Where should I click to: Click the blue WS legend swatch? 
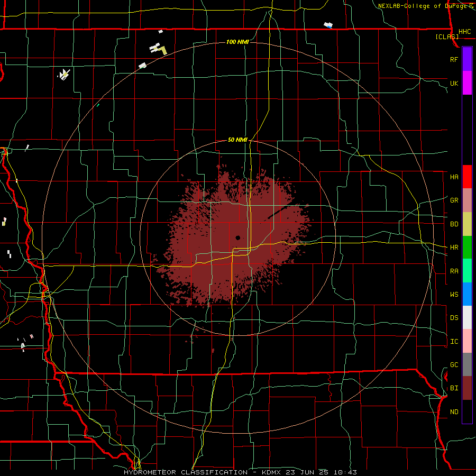tap(467, 294)
